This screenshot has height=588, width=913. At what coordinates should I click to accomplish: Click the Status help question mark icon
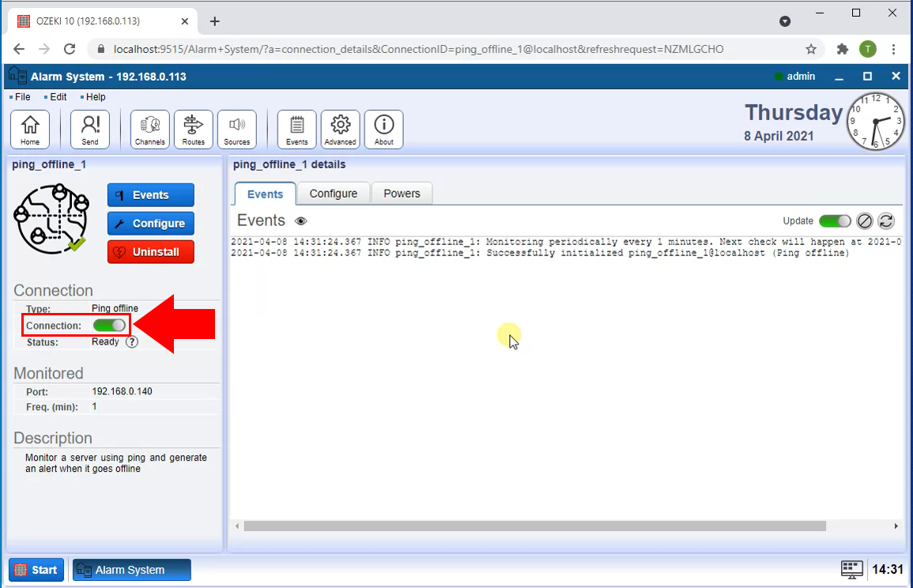[x=132, y=341]
